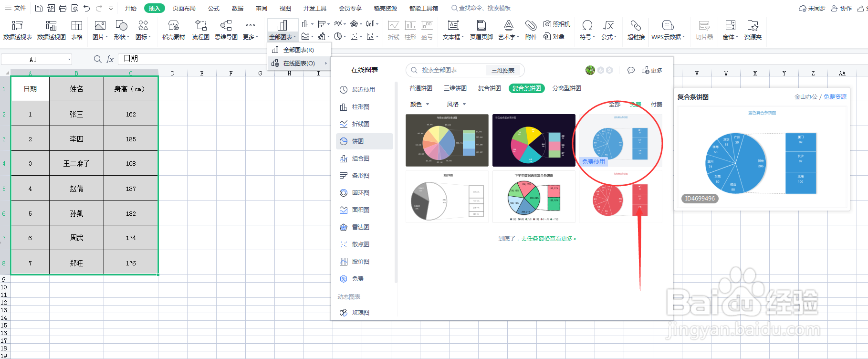Insert a 思维导图 mind map
Viewport: 868px width, 359px height.
tap(226, 30)
